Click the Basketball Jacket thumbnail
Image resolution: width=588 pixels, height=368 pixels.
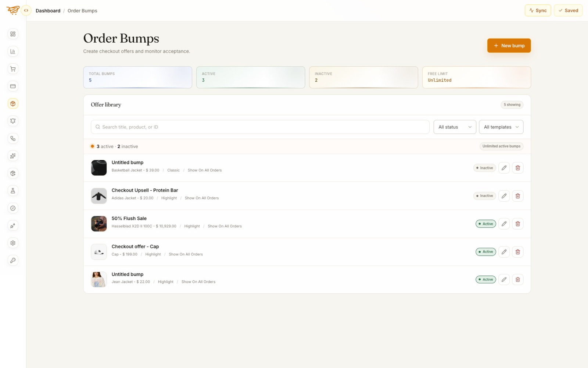click(x=99, y=168)
